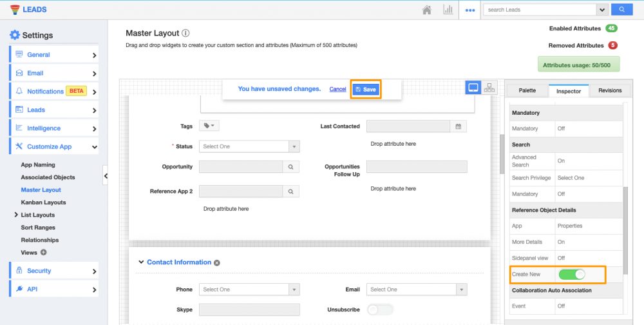644x325 pixels.
Task: Remove the Contact Information section
Action: tap(217, 263)
